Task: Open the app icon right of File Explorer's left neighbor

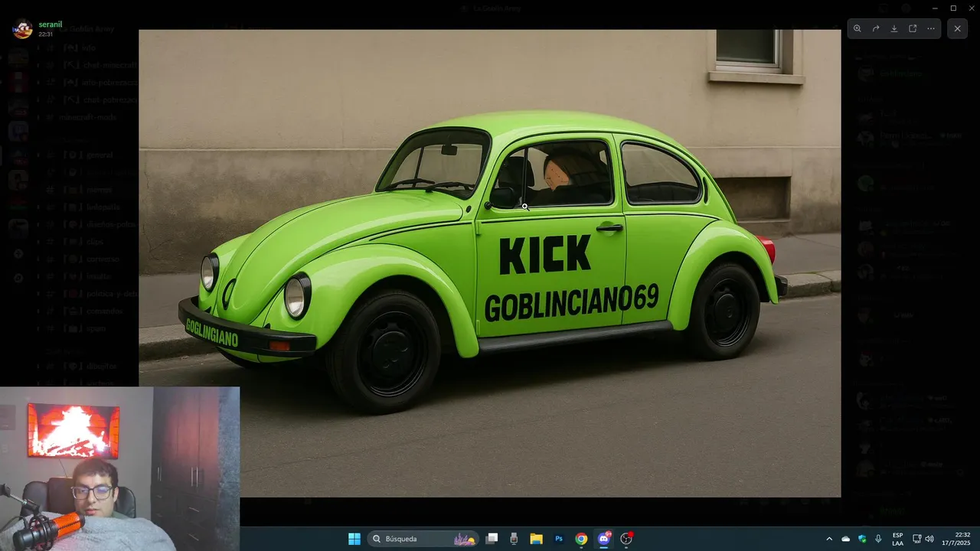Action: (x=514, y=539)
